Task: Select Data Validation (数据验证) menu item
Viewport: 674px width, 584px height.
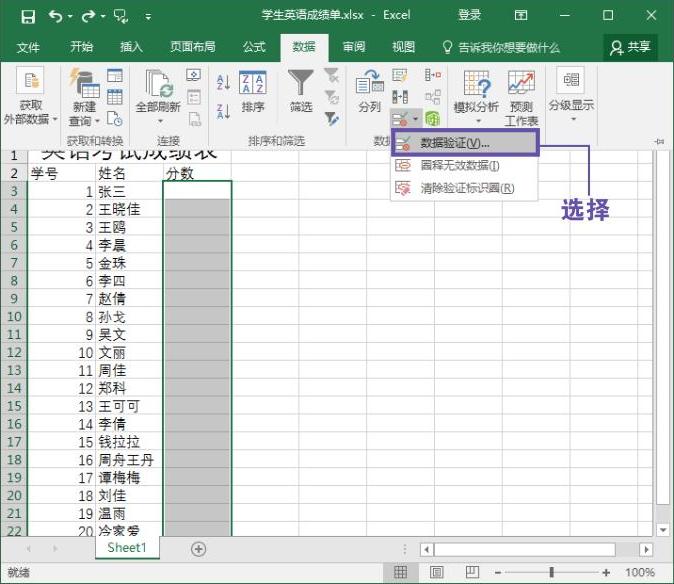Action: (465, 143)
